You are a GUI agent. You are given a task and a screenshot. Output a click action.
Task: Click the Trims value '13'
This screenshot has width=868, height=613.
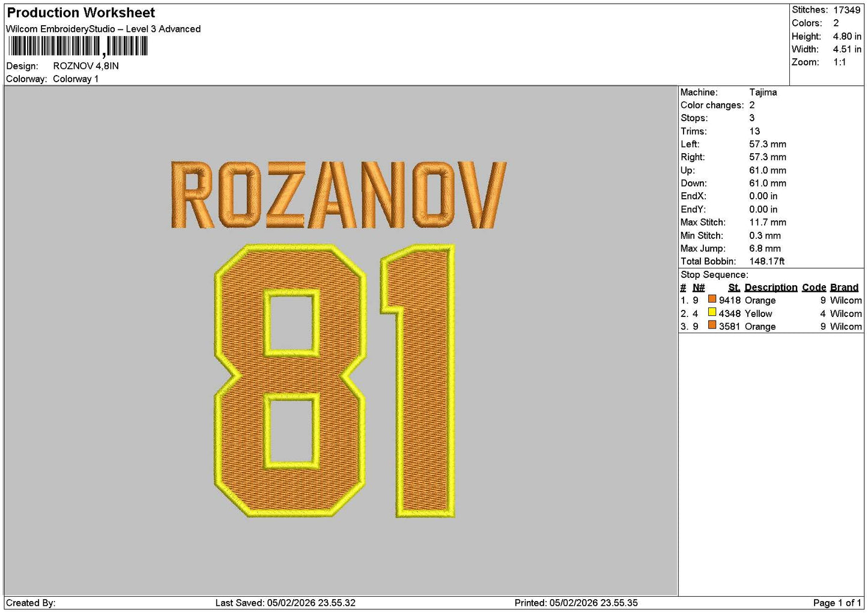tap(754, 131)
